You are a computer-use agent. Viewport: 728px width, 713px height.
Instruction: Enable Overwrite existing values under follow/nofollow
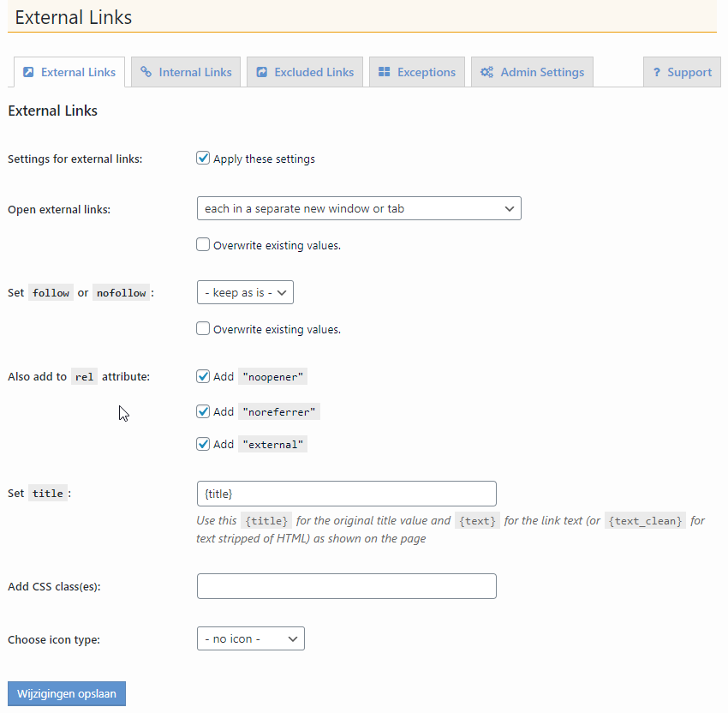203,328
